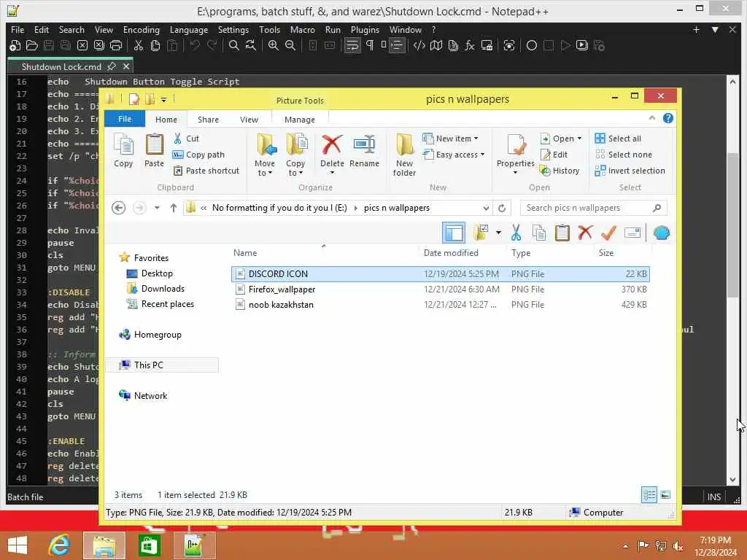Click Cut in Explorer ribbon
Viewport: 747px width, 560px height.
point(186,139)
